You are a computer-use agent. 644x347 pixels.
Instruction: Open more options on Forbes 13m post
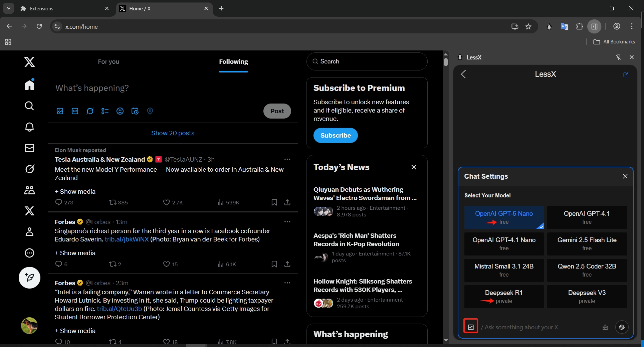[287, 222]
